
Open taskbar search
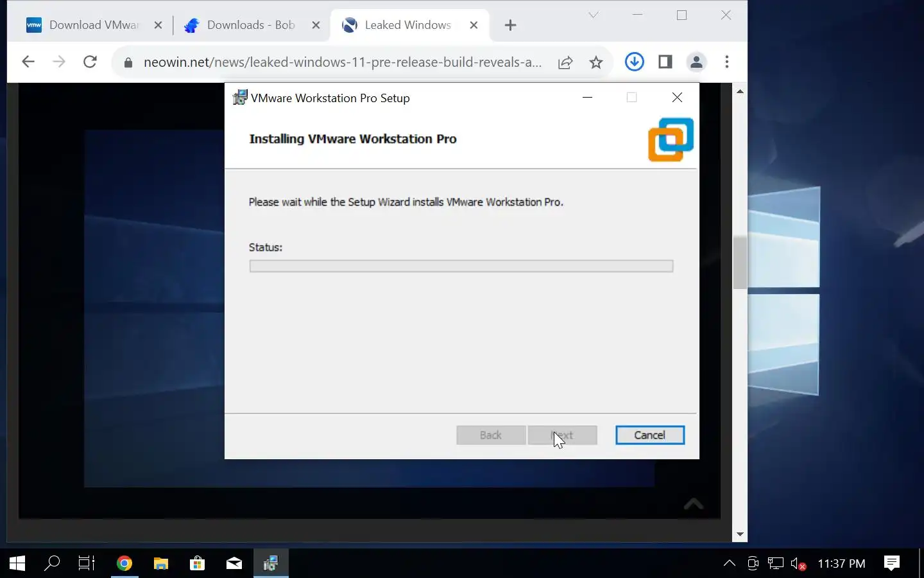point(52,563)
